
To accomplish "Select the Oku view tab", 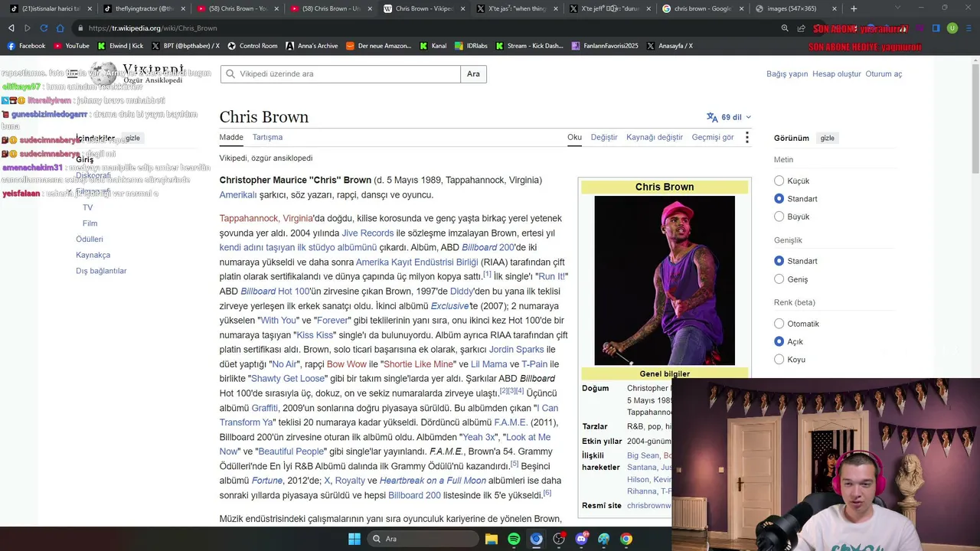I will click(574, 138).
